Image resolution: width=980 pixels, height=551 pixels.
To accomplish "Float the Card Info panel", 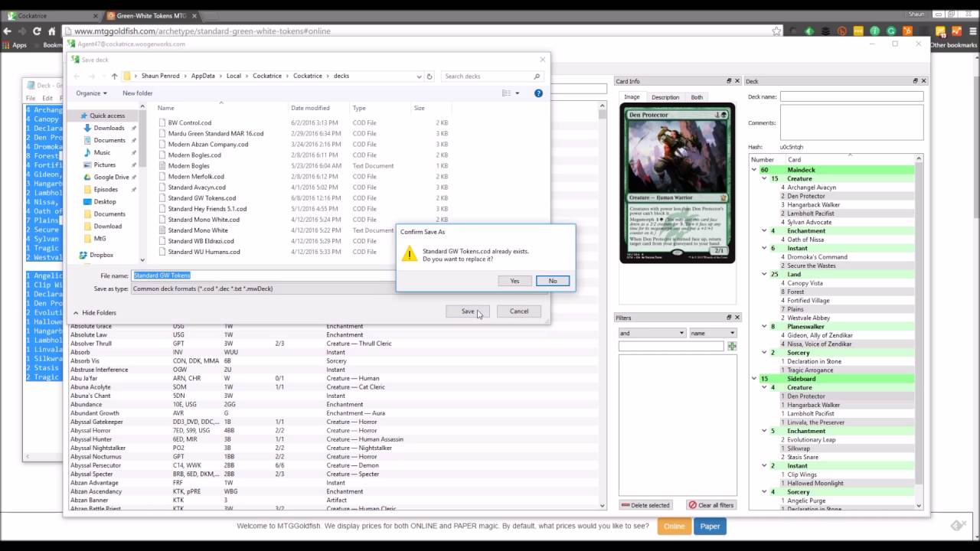I will 729,81.
